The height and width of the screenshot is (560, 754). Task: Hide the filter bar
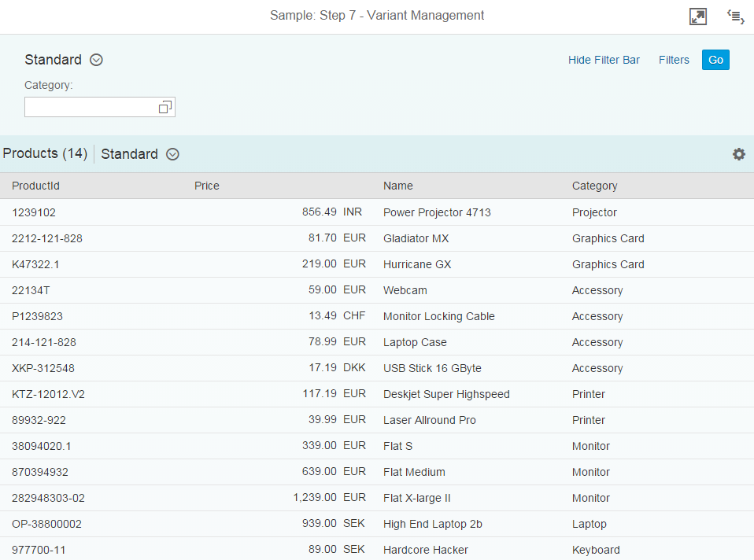(604, 60)
